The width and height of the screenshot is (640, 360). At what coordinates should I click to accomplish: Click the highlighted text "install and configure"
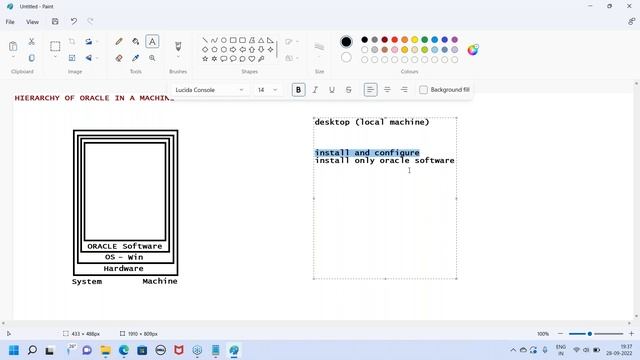click(x=367, y=153)
